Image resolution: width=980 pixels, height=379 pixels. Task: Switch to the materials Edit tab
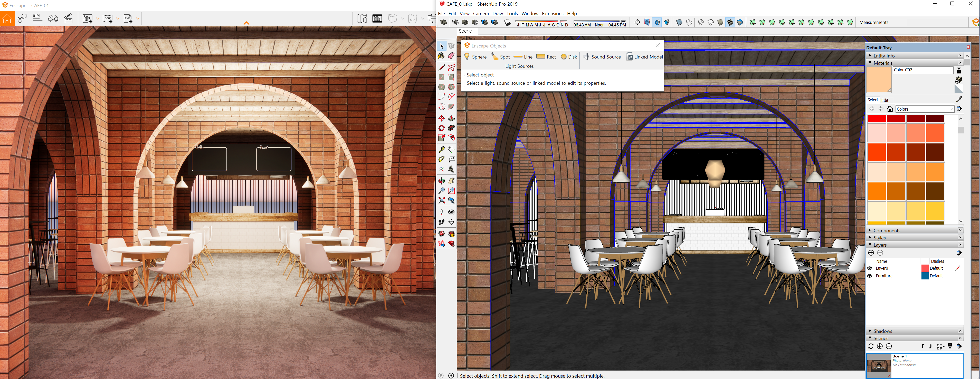(x=884, y=100)
